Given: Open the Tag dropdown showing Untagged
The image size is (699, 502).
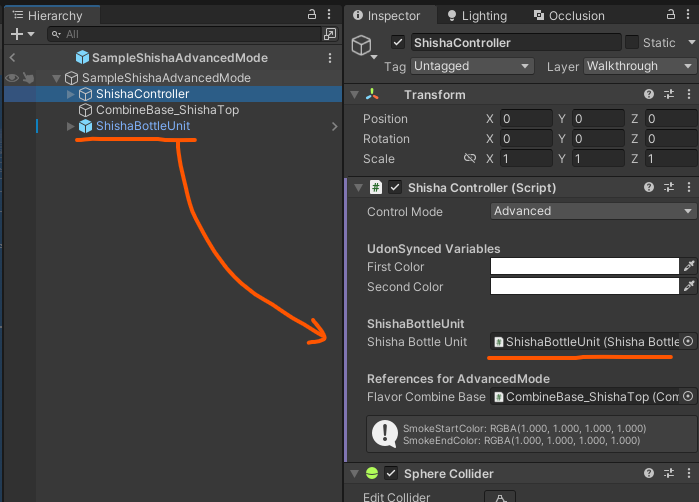Looking at the screenshot, I should point(472,66).
